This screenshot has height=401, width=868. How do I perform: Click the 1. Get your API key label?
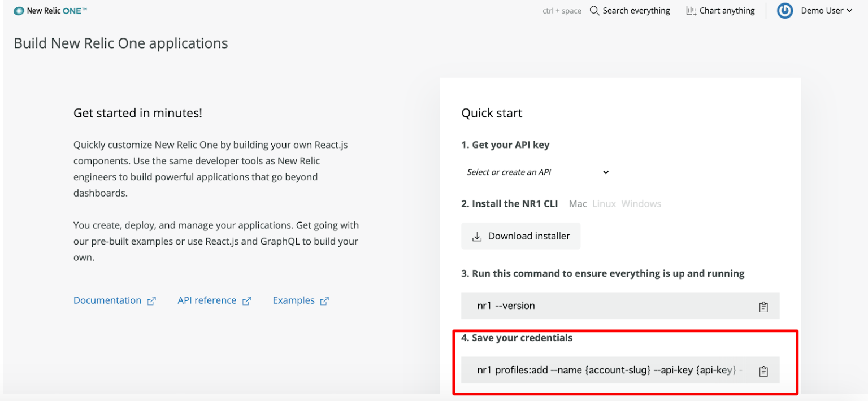pyautogui.click(x=505, y=145)
